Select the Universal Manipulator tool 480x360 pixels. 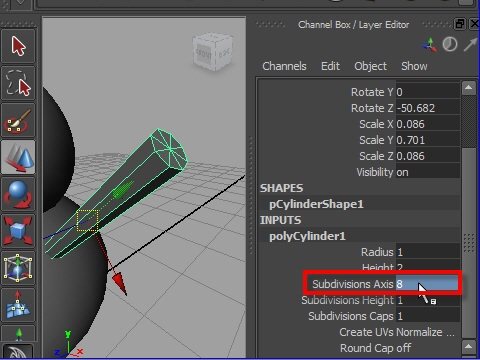[x=18, y=268]
